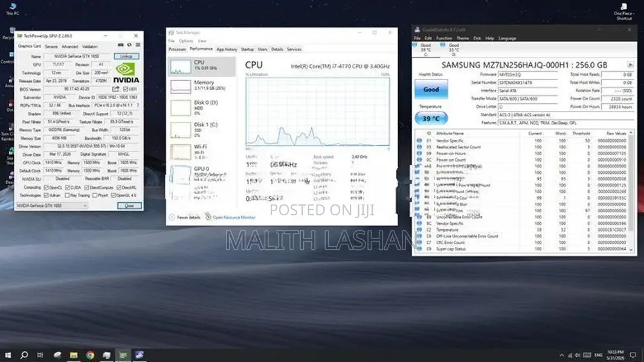644x362 pixels.
Task: Open the Language menu in CrystalDiskInfo
Action: [x=507, y=38]
